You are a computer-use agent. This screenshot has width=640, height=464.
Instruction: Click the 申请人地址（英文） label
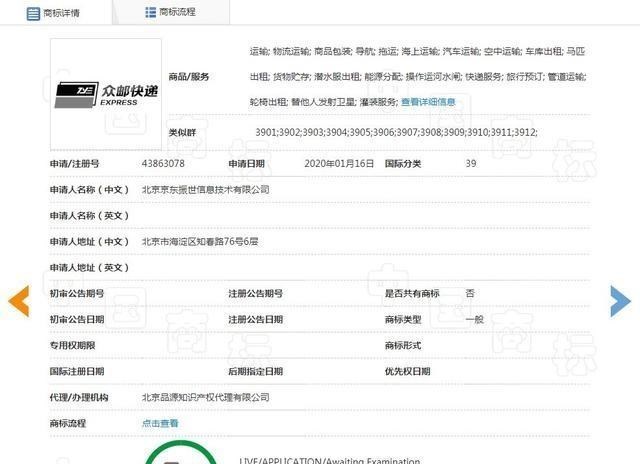point(89,268)
